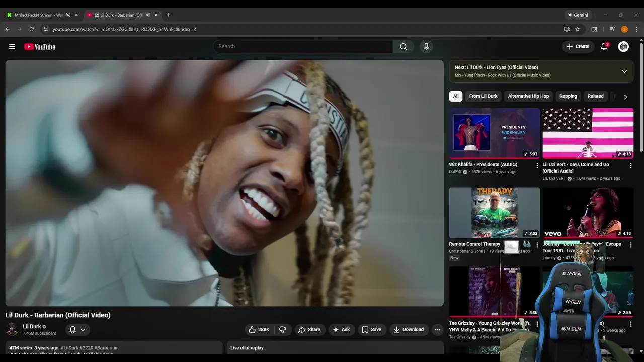Bookmark this page with the star icon

pos(578,29)
